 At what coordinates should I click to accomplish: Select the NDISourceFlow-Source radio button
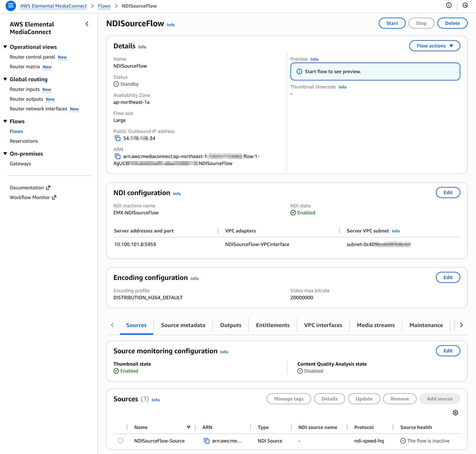[120, 440]
